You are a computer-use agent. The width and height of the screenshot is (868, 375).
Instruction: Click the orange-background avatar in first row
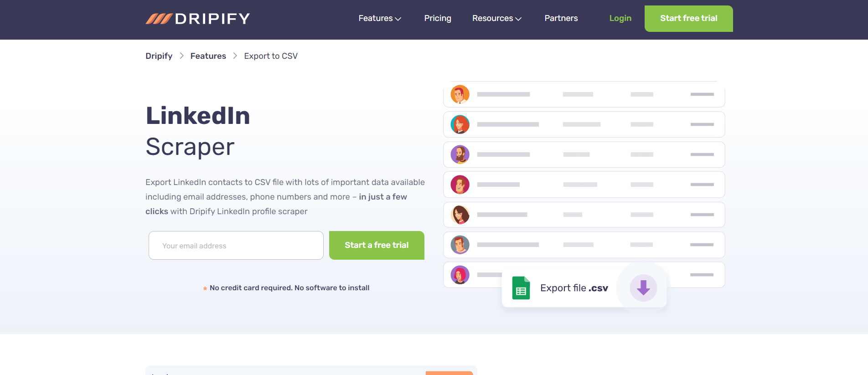460,94
